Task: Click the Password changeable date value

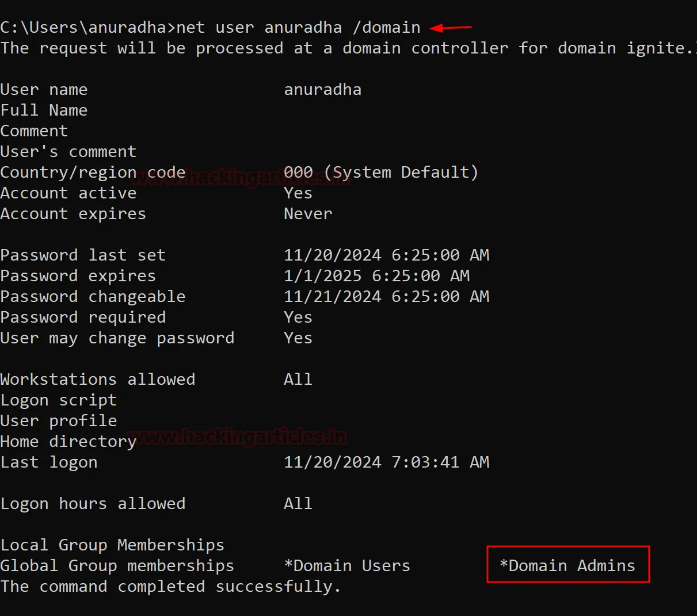Action: [x=386, y=296]
